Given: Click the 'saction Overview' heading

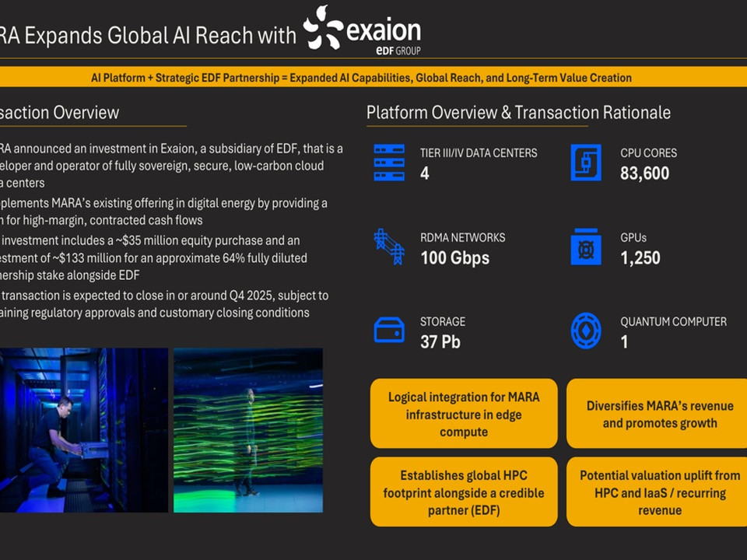Looking at the screenshot, I should [60, 113].
